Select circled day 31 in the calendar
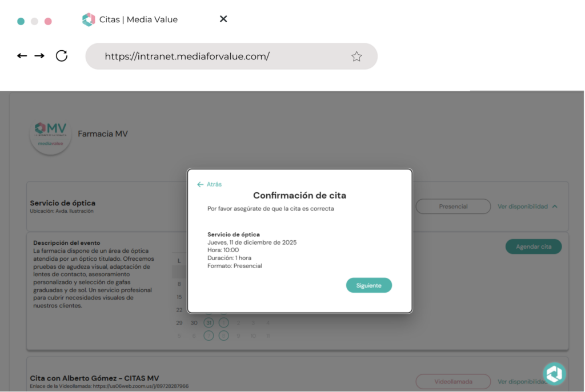585x392 pixels. pyautogui.click(x=209, y=323)
